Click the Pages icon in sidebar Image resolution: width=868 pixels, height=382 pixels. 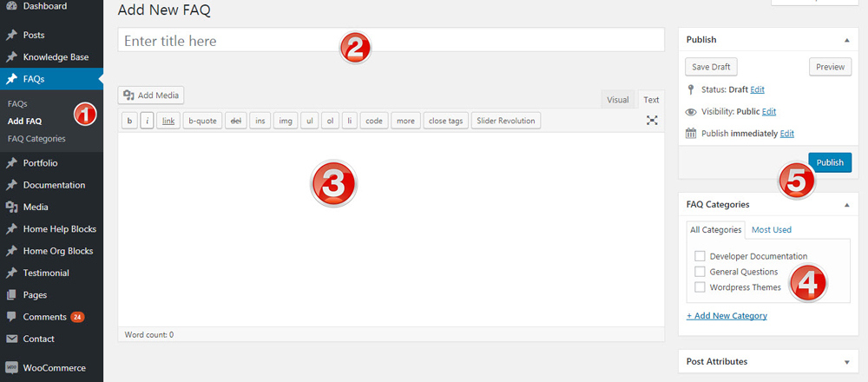point(11,295)
